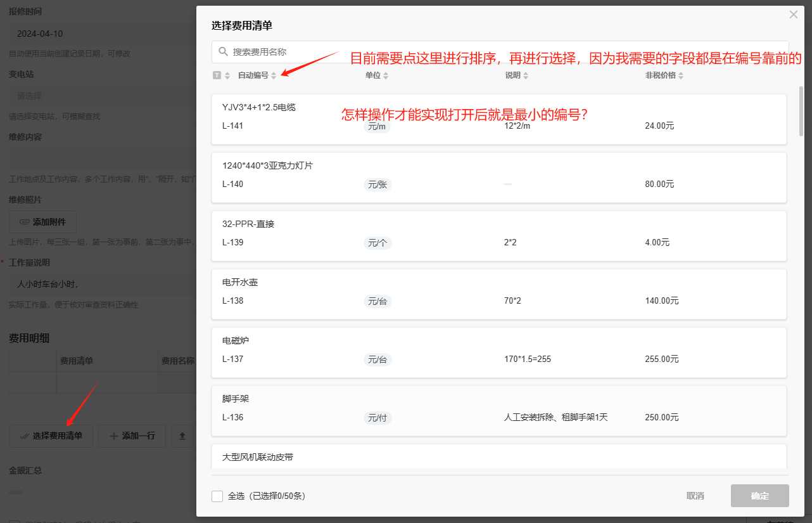
Task: Sort by 非税价格 column arrows
Action: pyautogui.click(x=681, y=76)
